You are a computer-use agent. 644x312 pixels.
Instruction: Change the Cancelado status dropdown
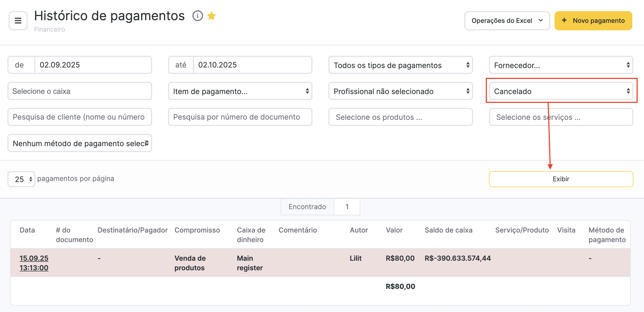561,91
